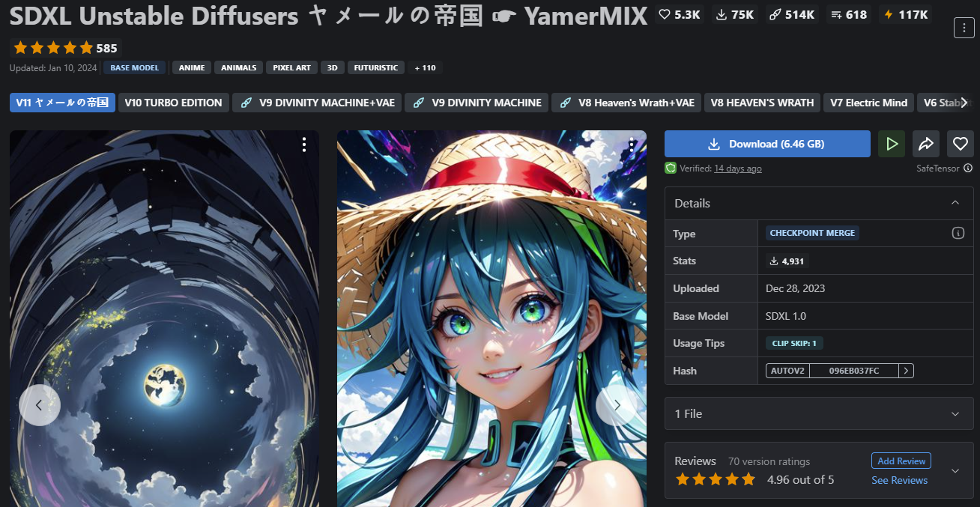Click the 5.3K likes heart badge
Viewport: 980px width, 507px height.
[679, 14]
